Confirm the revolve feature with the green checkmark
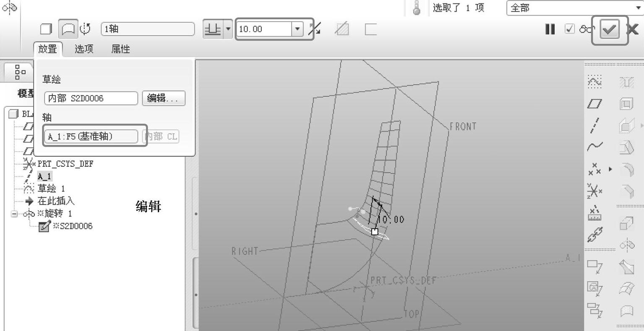This screenshot has width=644, height=331. click(610, 30)
